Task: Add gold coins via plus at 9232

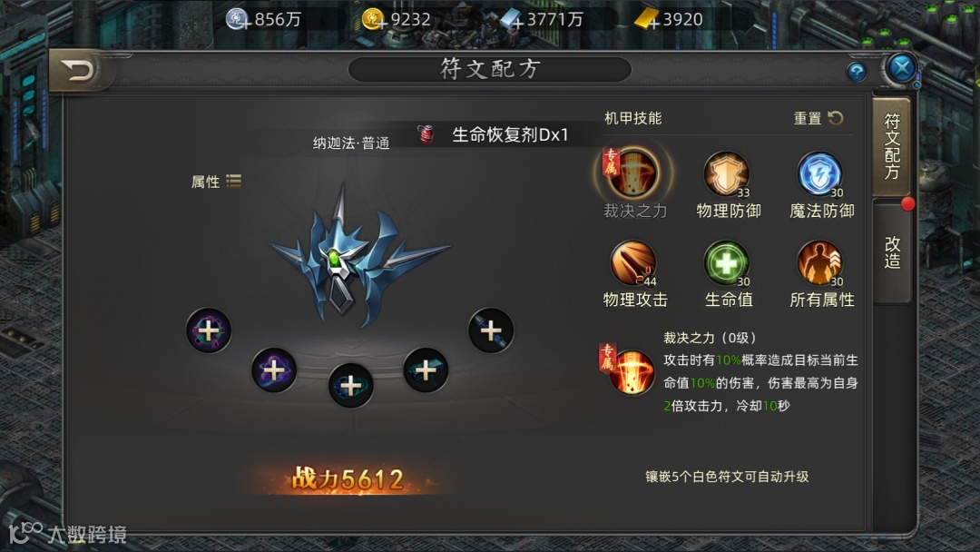Action: coord(382,24)
